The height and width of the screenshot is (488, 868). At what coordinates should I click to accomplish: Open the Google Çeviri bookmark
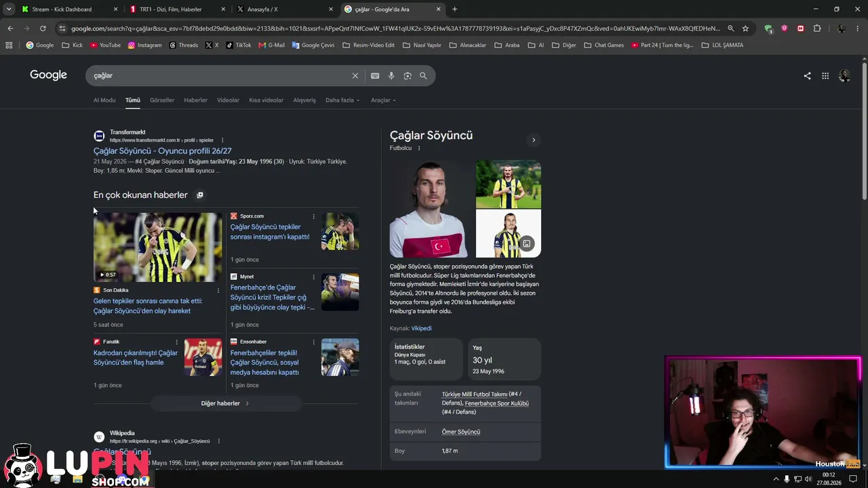(313, 45)
